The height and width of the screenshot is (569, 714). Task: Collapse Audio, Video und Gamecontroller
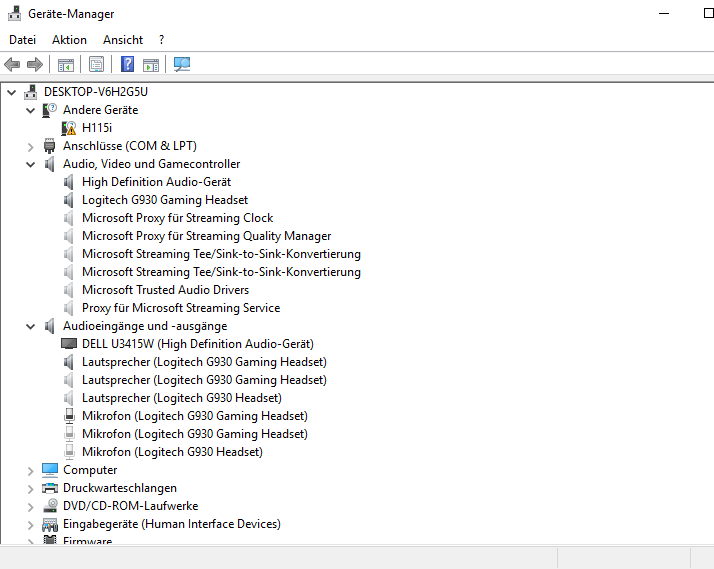[31, 164]
